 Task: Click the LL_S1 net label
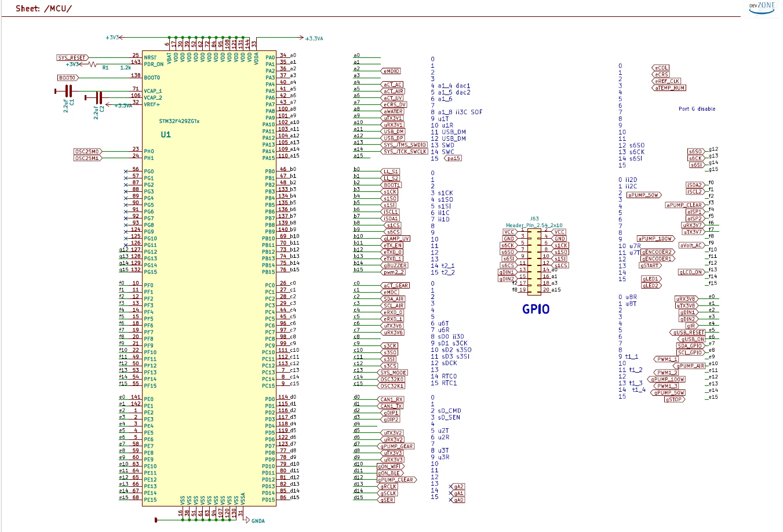click(391, 172)
